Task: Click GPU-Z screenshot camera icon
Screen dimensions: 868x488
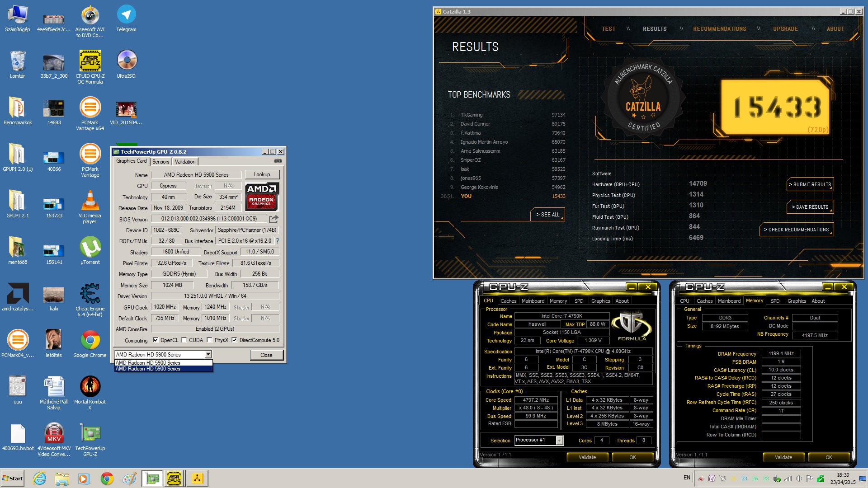Action: pos(278,161)
